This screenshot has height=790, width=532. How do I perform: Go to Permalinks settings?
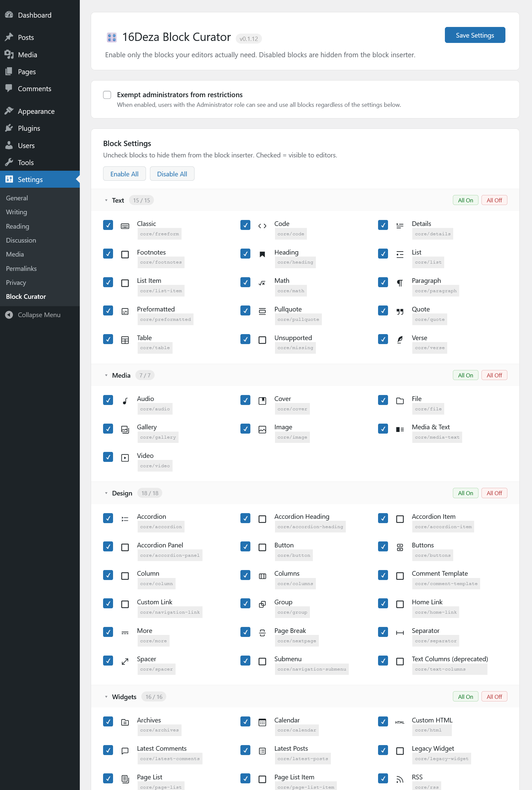pyautogui.click(x=21, y=269)
